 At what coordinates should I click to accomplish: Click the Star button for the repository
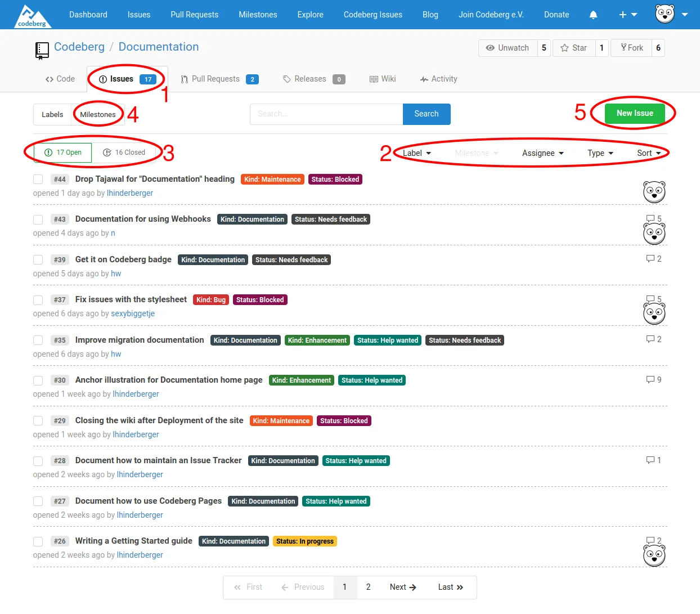(x=574, y=48)
